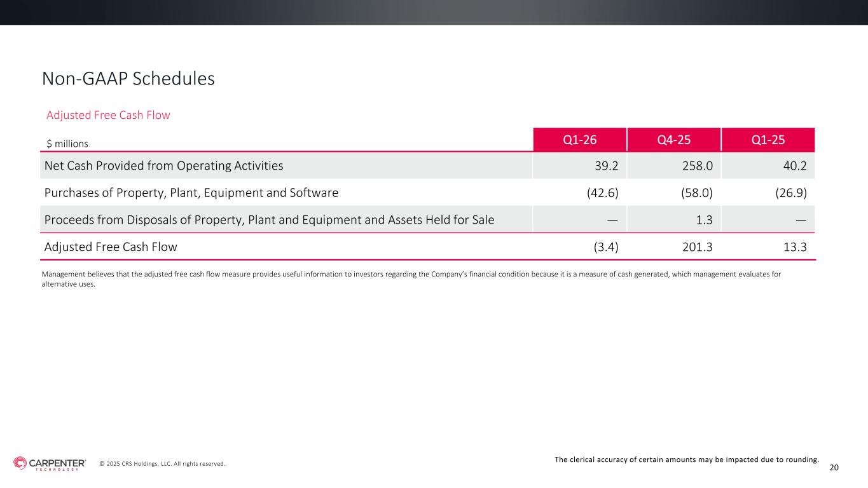This screenshot has width=868, height=488.
Task: Click the 258.0 operating cash value
Action: click(696, 166)
